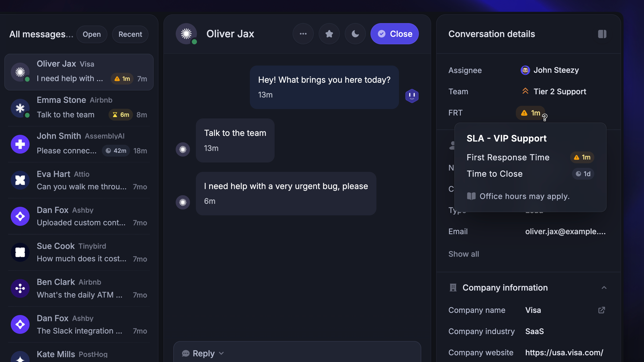Image resolution: width=644 pixels, height=362 pixels.
Task: Open Emma Stone Airbnb conversation
Action: tap(79, 107)
